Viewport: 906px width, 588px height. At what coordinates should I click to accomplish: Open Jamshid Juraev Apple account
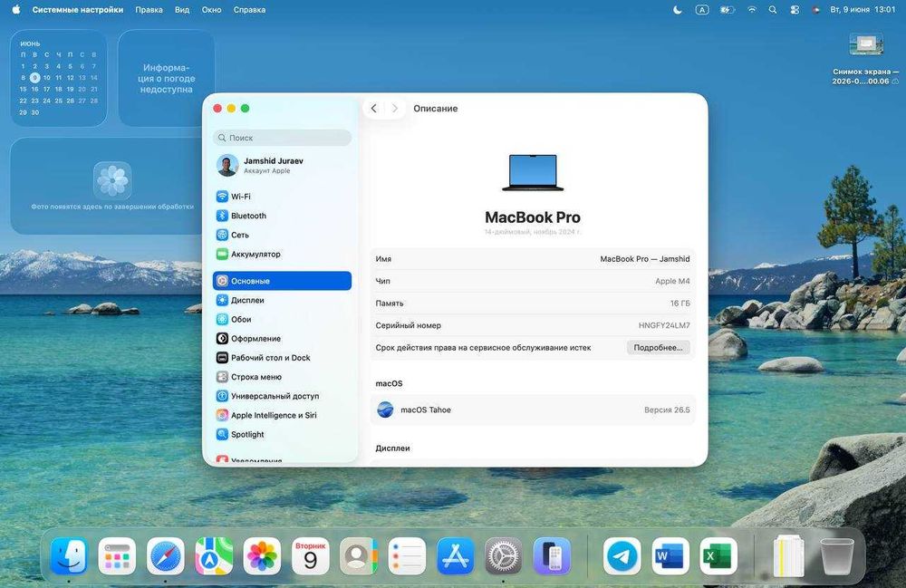point(282,165)
